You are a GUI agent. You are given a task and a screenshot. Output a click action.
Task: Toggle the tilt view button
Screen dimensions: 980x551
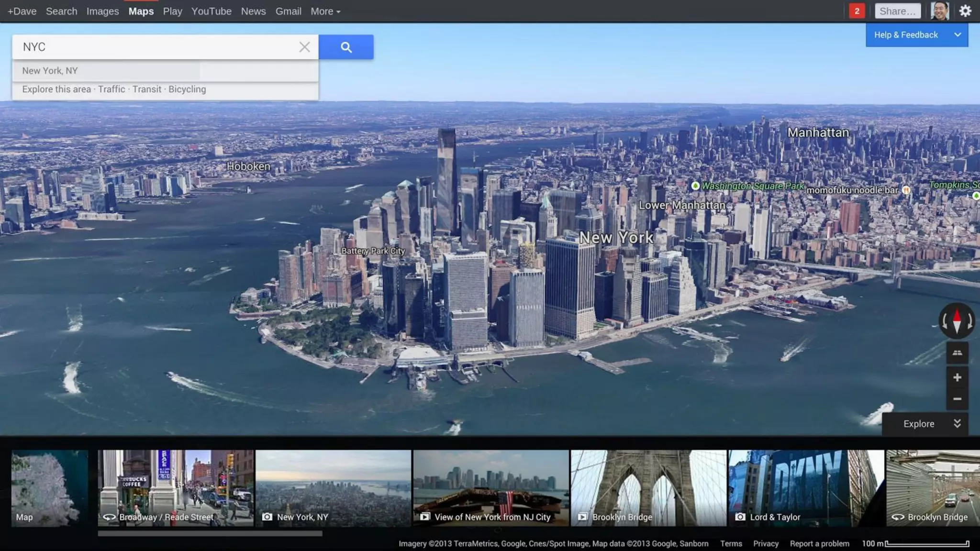coord(957,353)
